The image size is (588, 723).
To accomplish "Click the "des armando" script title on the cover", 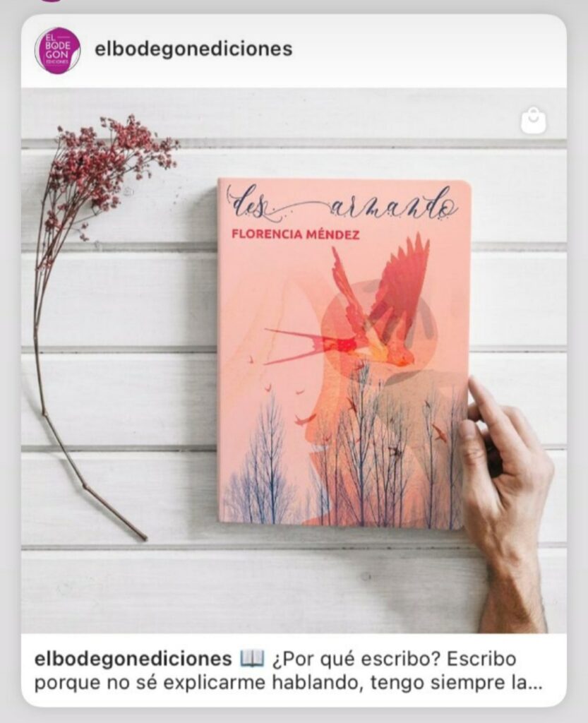I will [342, 204].
